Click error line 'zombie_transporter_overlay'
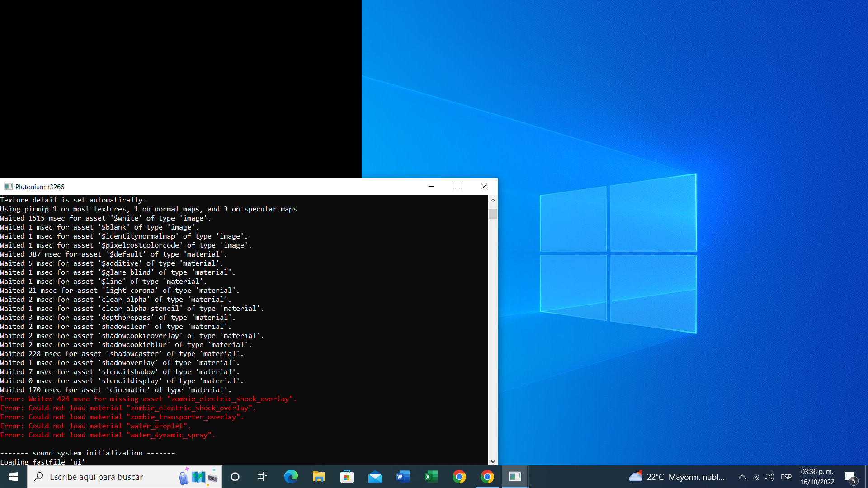Viewport: 868px width, 488px height. [122, 417]
